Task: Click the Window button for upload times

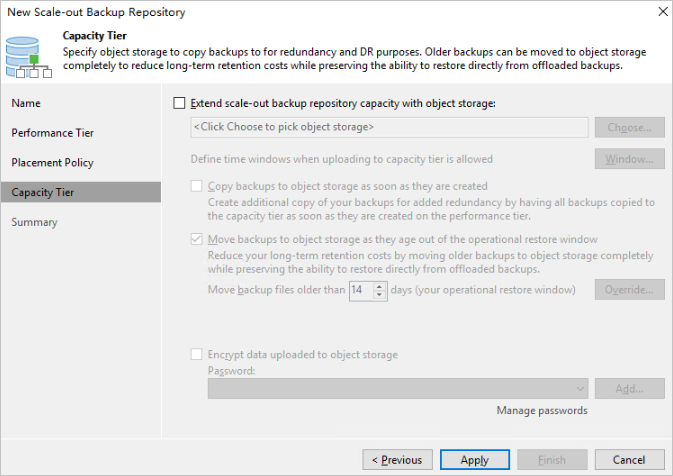Action: 629,159
